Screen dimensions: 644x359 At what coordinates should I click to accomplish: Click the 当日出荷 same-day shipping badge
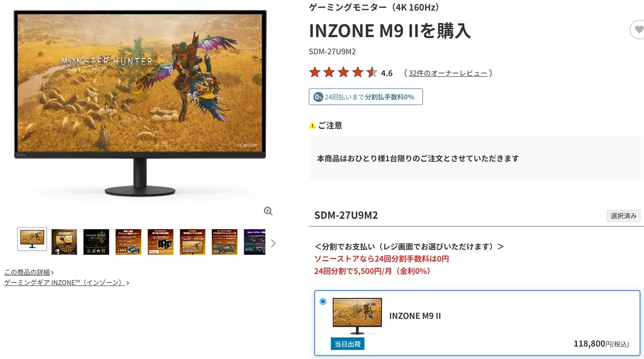pyautogui.click(x=347, y=344)
